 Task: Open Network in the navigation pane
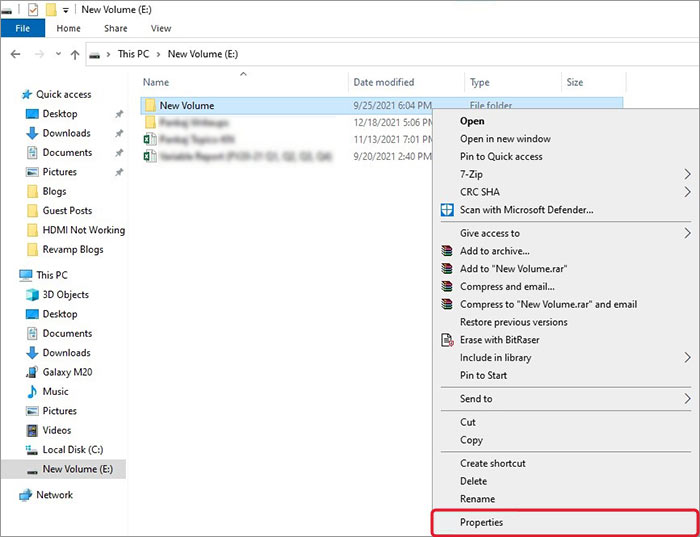(54, 495)
